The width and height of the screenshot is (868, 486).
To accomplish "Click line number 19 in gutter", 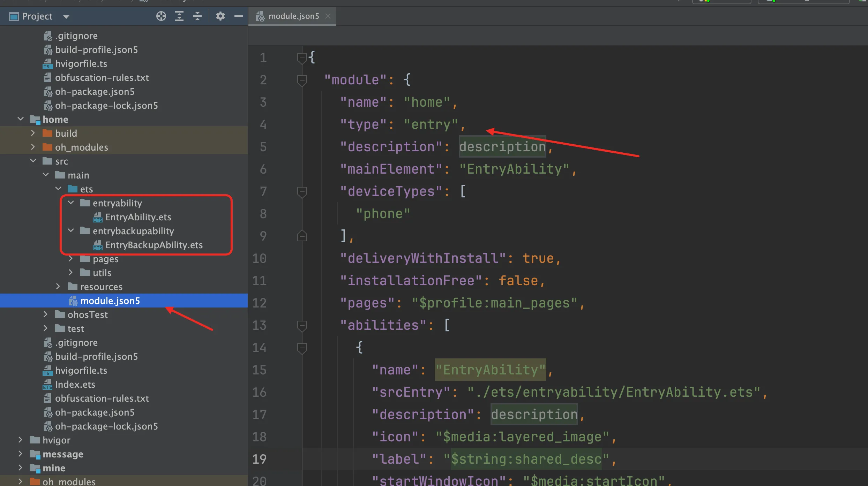I will pyautogui.click(x=259, y=459).
